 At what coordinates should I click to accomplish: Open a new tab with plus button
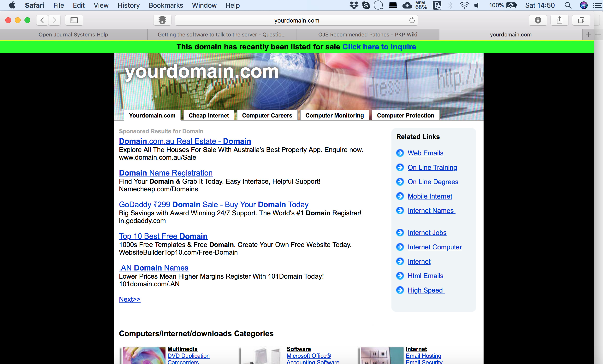[x=588, y=35]
